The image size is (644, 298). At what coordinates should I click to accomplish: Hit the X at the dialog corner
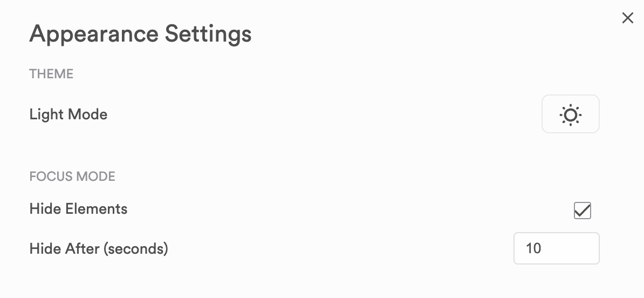point(627,18)
